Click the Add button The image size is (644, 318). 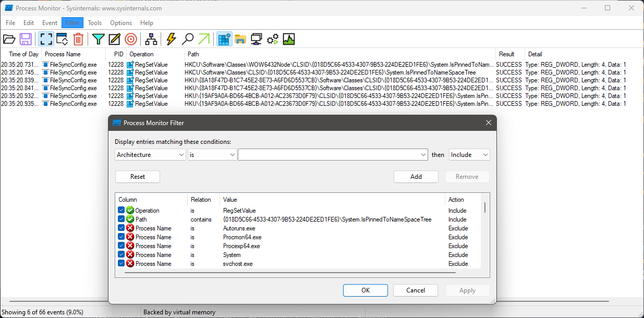coord(416,177)
